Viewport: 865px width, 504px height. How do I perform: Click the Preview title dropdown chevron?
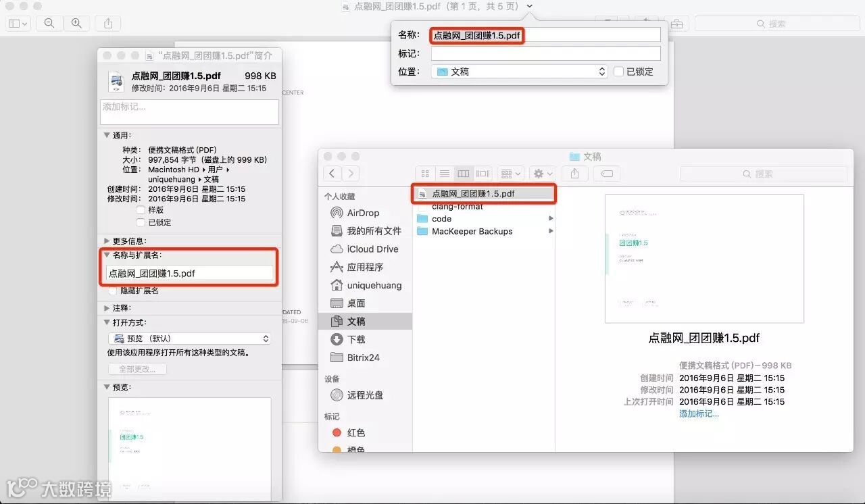pos(530,6)
